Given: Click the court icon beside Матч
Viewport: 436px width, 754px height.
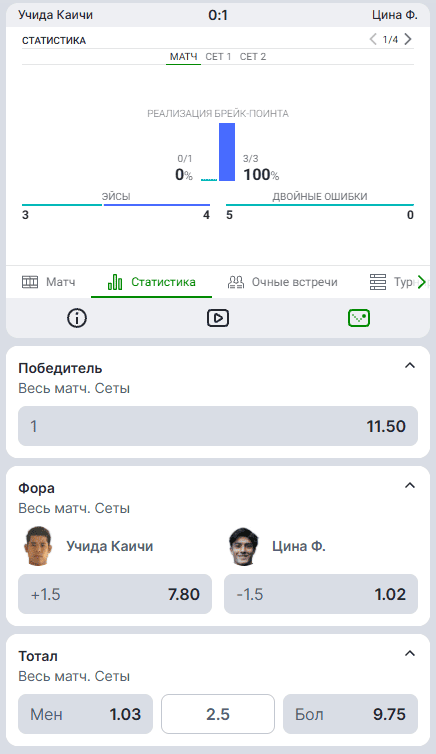Looking at the screenshot, I should pos(30,282).
